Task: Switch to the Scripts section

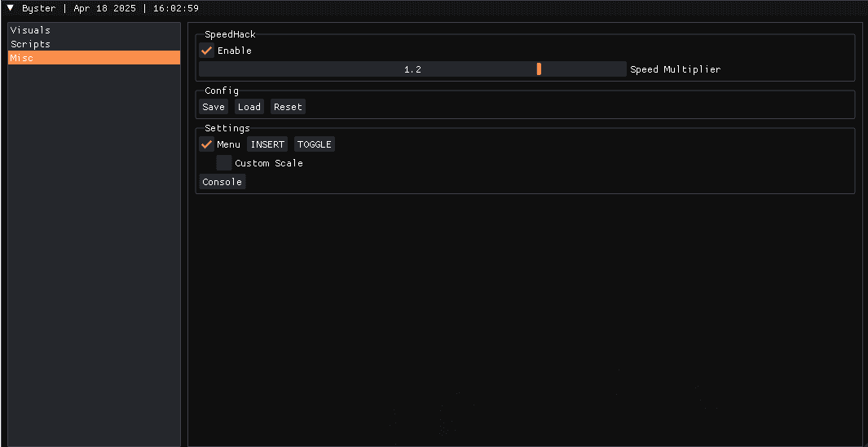Action: 30,44
